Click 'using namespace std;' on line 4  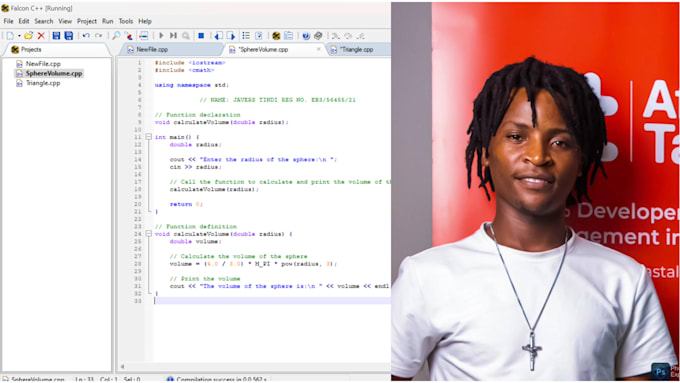point(192,85)
